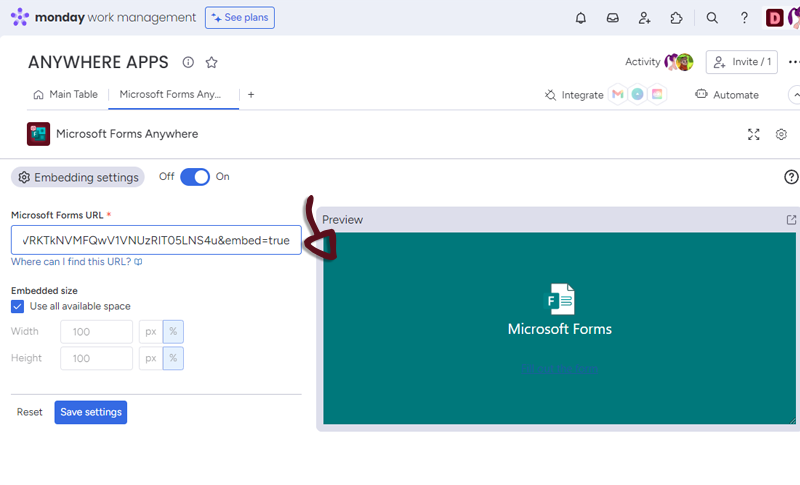Switch to the Main Table tab
This screenshot has width=800, height=485.
tap(66, 95)
